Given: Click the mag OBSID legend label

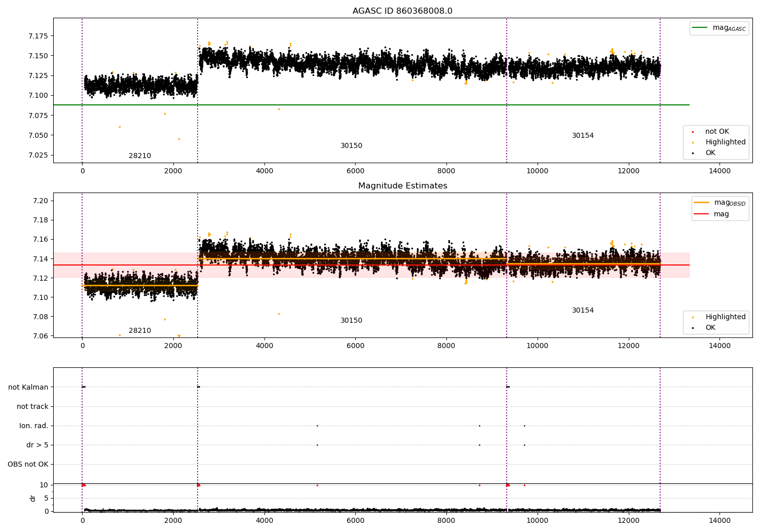Looking at the screenshot, I should tap(730, 203).
